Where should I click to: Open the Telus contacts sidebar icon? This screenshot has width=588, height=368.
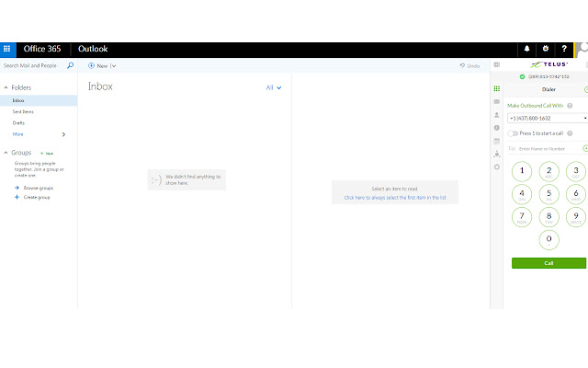[497, 115]
